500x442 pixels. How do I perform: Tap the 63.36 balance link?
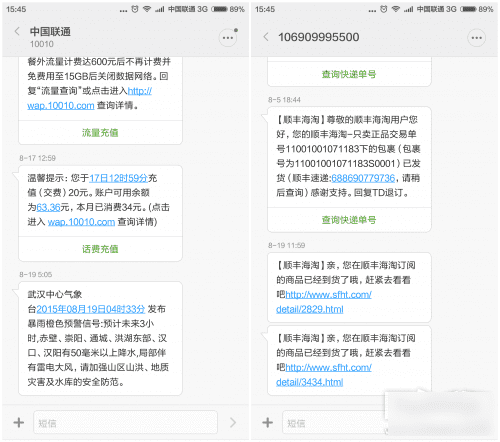coord(48,207)
